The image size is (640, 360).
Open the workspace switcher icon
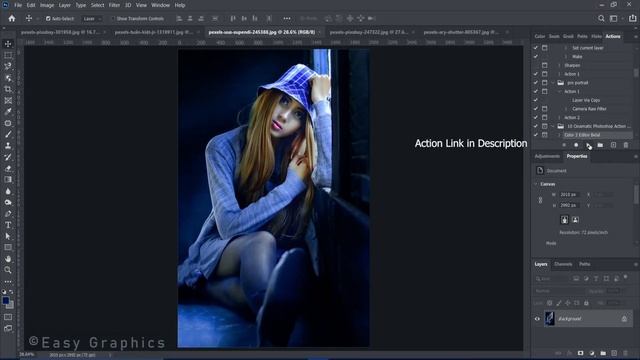click(x=614, y=18)
